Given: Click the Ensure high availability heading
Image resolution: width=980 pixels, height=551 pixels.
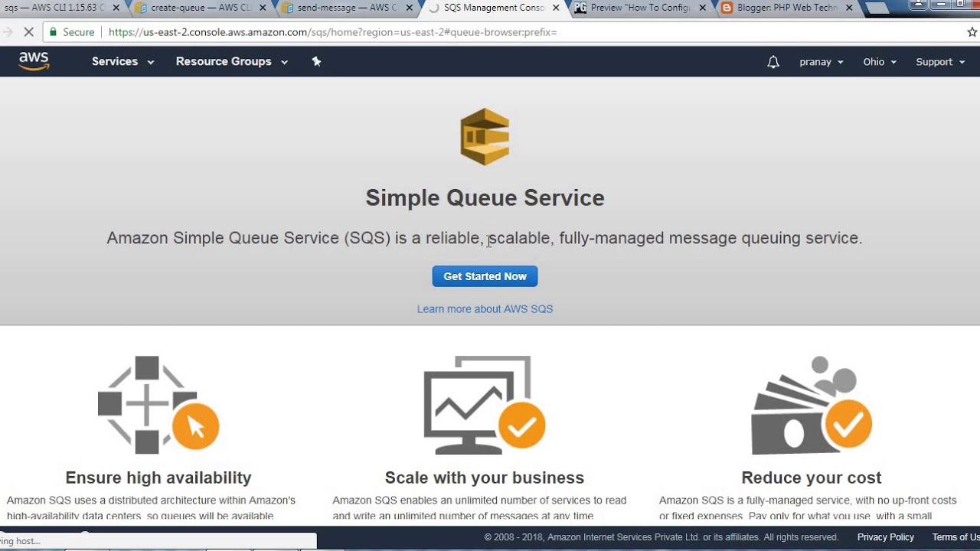Looking at the screenshot, I should coord(158,478).
